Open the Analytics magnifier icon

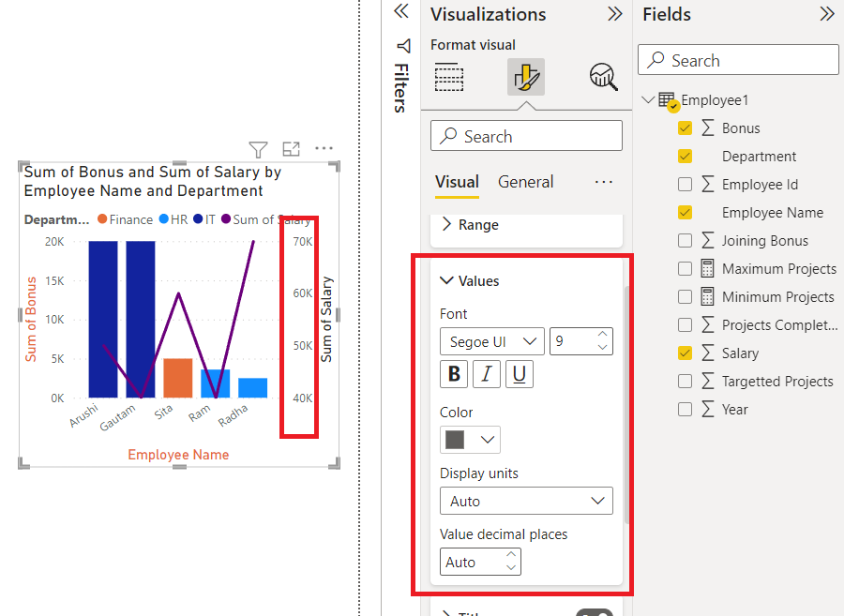click(x=603, y=77)
